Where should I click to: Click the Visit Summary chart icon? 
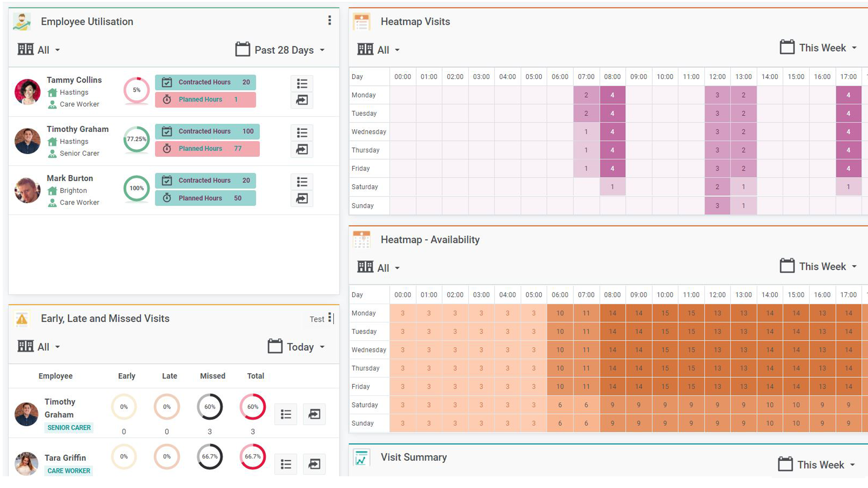click(x=361, y=457)
